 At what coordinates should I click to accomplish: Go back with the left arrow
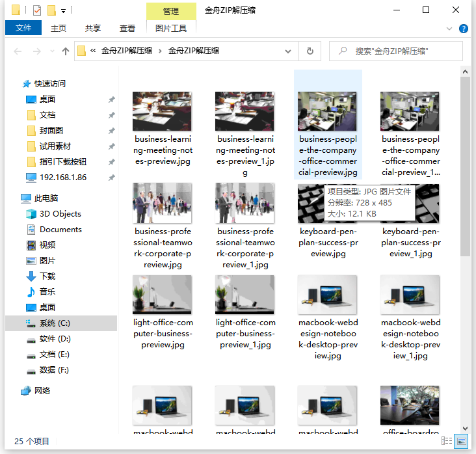(18, 51)
